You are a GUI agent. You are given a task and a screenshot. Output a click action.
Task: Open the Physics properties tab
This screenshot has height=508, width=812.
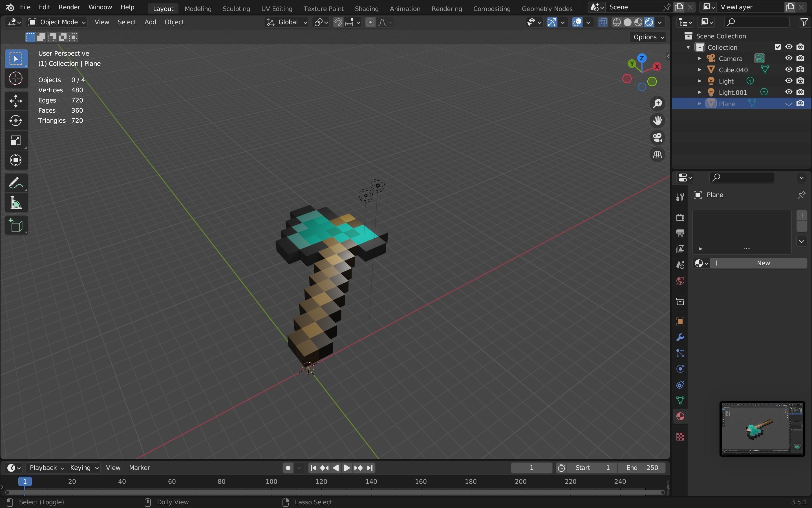click(x=680, y=369)
